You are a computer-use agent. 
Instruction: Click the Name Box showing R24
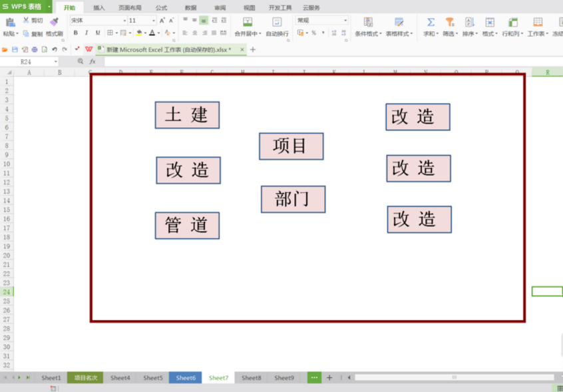pyautogui.click(x=29, y=62)
